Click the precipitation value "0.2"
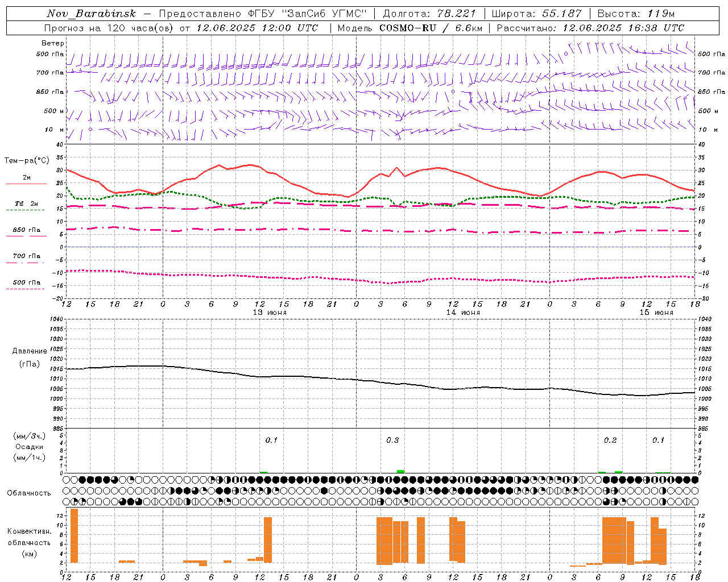This screenshot has width=728, height=582. tap(610, 440)
